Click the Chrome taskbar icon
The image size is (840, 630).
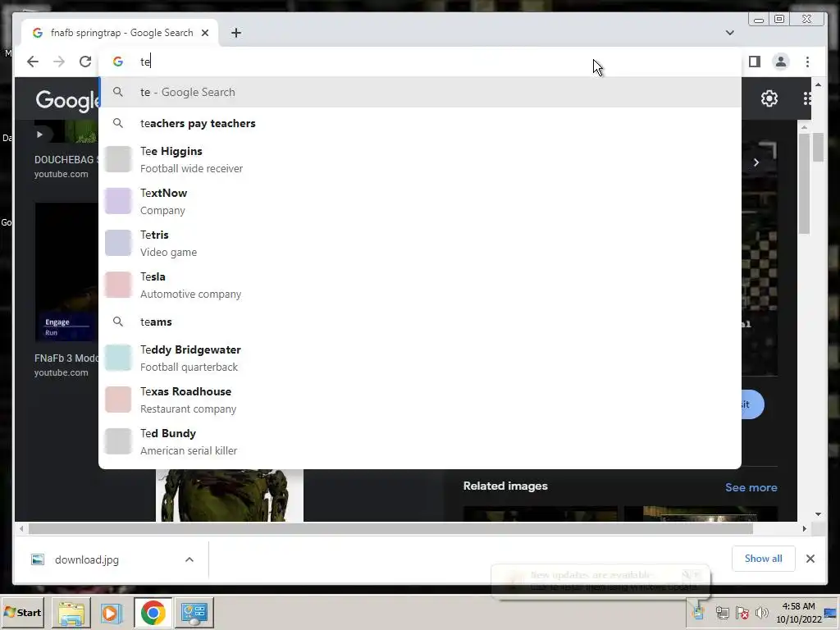153,613
